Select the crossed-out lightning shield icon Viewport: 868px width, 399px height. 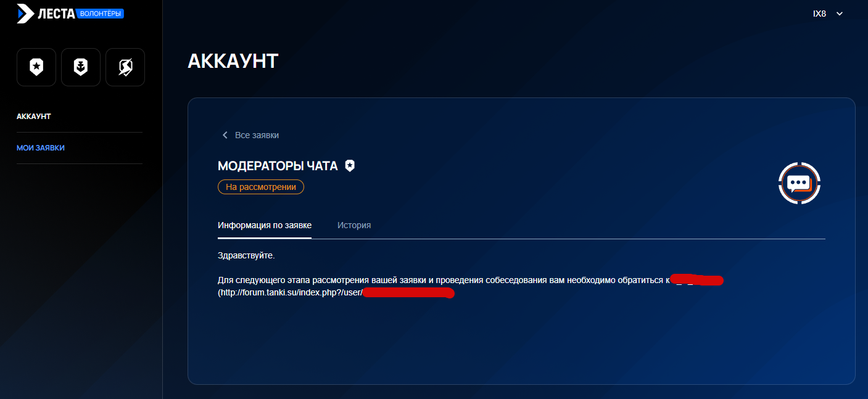click(x=125, y=67)
